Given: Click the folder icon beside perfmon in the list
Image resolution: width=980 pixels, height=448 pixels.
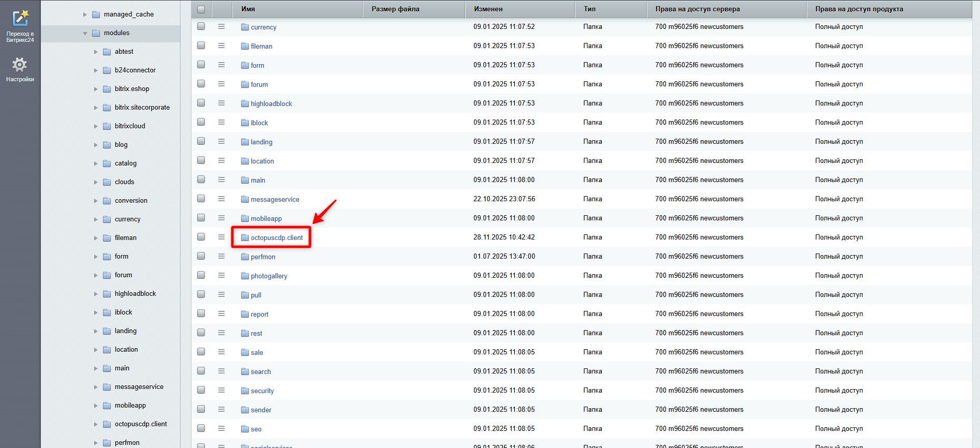Looking at the screenshot, I should coord(245,257).
